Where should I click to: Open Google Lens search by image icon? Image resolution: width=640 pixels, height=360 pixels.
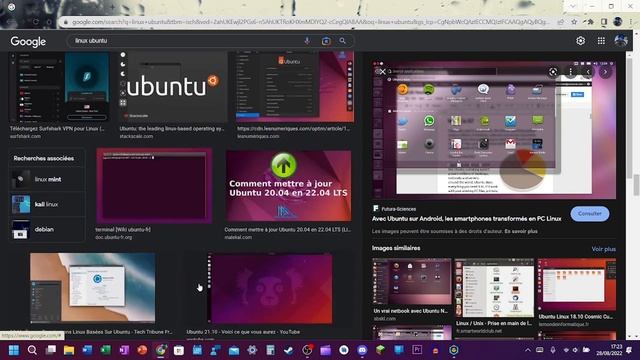click(x=326, y=41)
